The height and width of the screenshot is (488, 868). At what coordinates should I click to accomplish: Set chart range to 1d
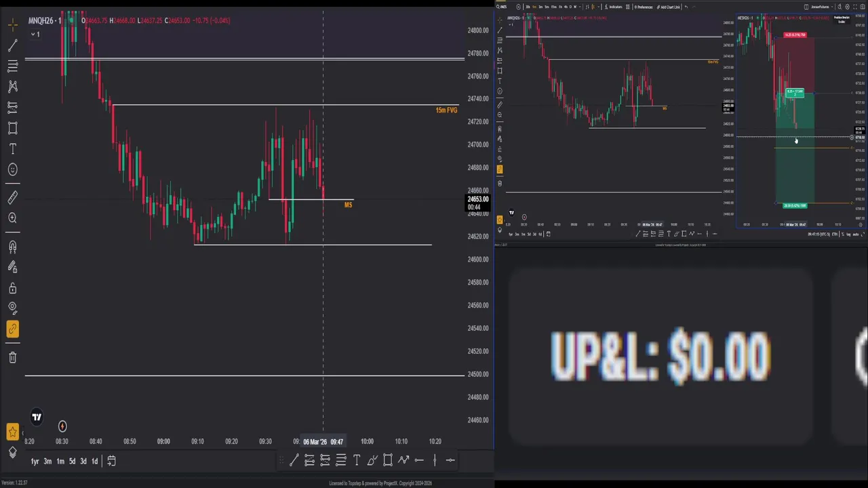(95, 461)
